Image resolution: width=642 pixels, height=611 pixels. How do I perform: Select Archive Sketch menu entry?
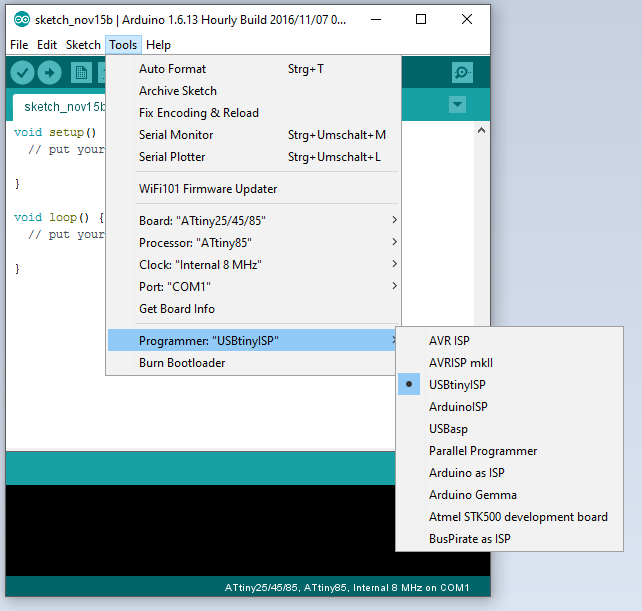point(253,91)
